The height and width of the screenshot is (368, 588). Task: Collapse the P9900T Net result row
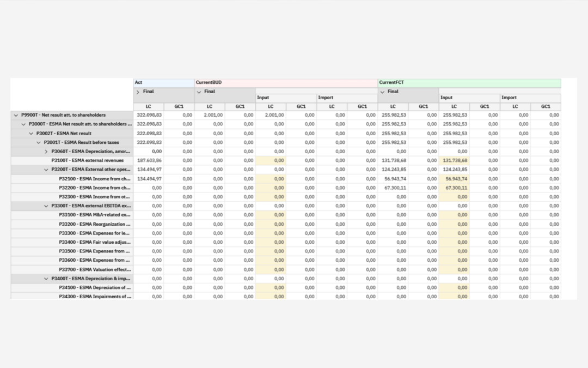16,115
